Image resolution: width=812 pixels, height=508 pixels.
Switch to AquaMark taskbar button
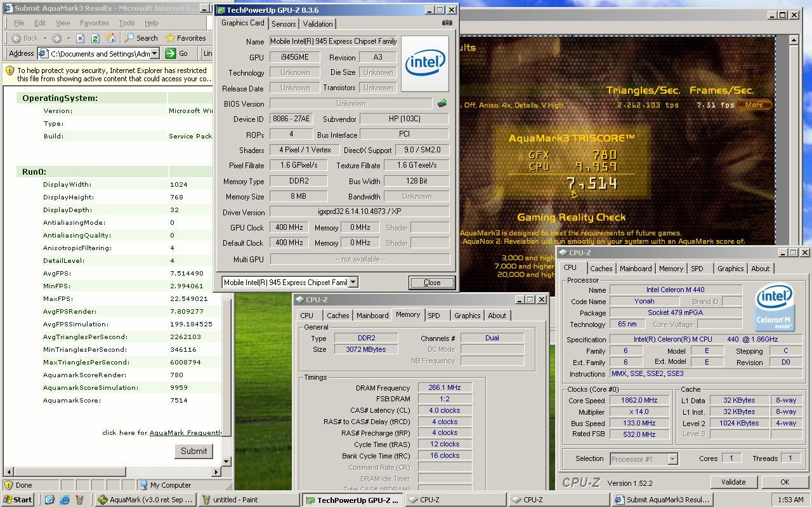pos(145,500)
